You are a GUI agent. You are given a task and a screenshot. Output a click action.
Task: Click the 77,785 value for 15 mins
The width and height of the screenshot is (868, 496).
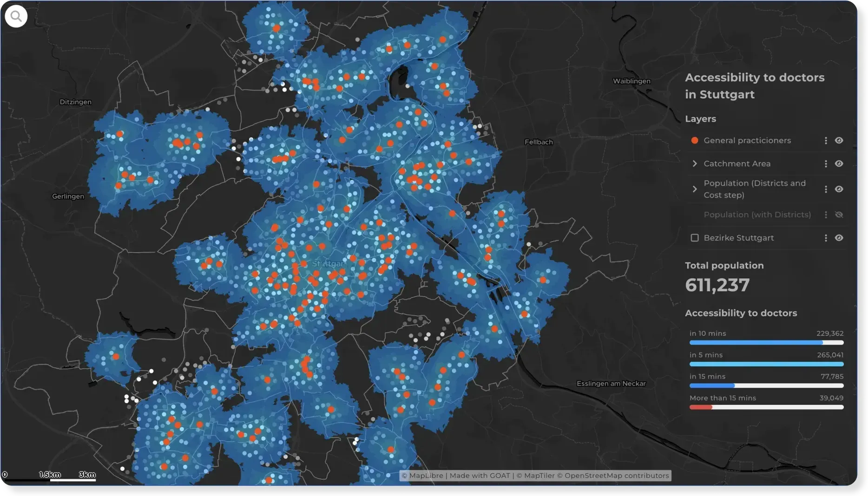[832, 376]
